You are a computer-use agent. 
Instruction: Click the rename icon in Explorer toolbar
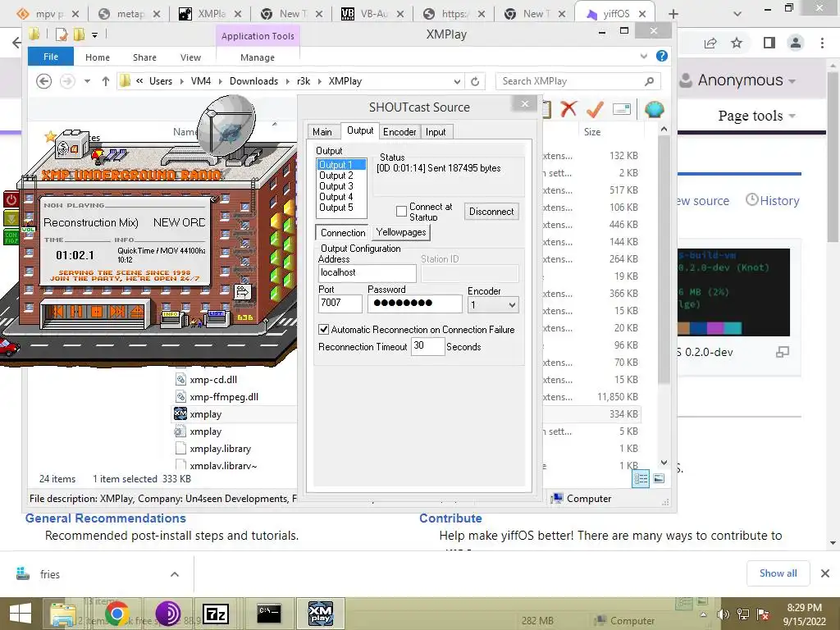622,109
